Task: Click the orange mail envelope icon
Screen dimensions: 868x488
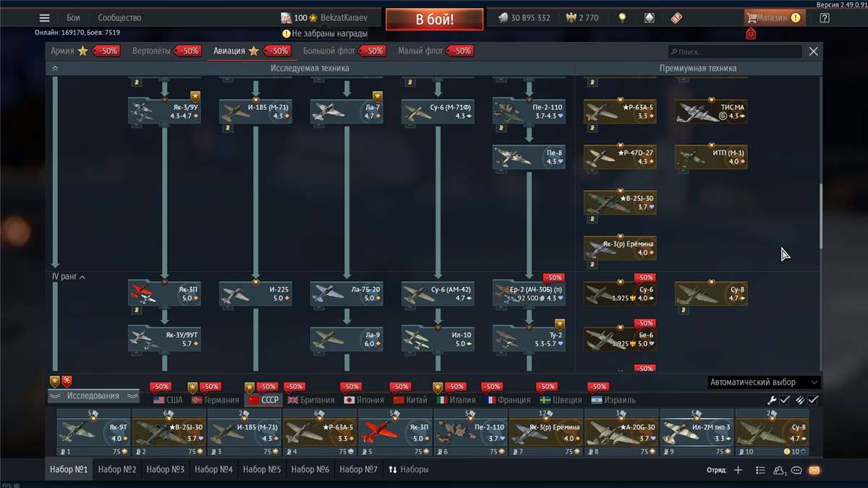Action: tap(814, 470)
